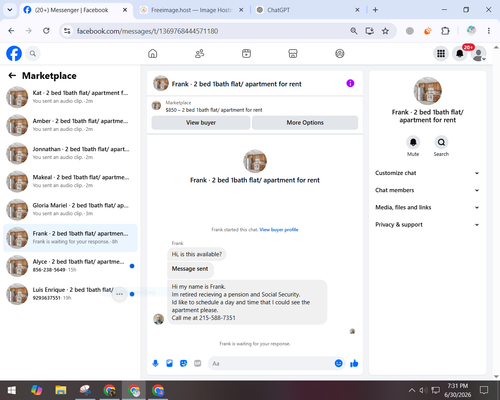Open a new Chrome tab
500x400 pixels.
(x=375, y=10)
